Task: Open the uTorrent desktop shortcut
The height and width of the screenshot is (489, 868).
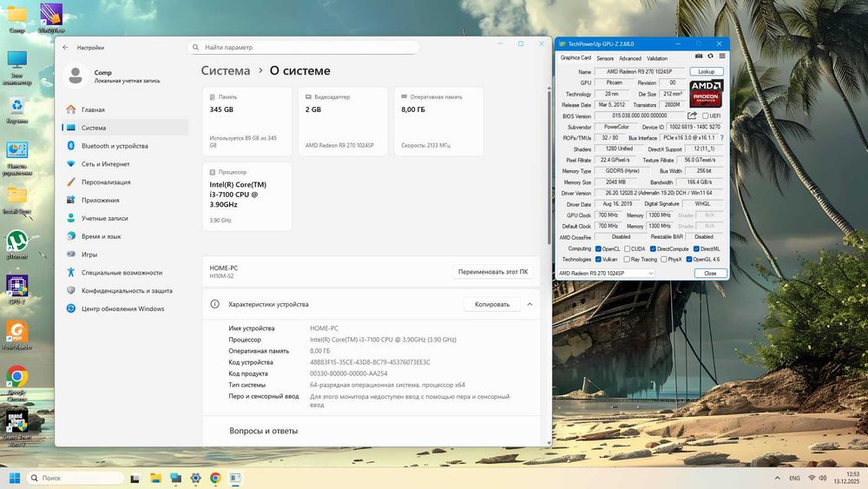Action: point(16,241)
